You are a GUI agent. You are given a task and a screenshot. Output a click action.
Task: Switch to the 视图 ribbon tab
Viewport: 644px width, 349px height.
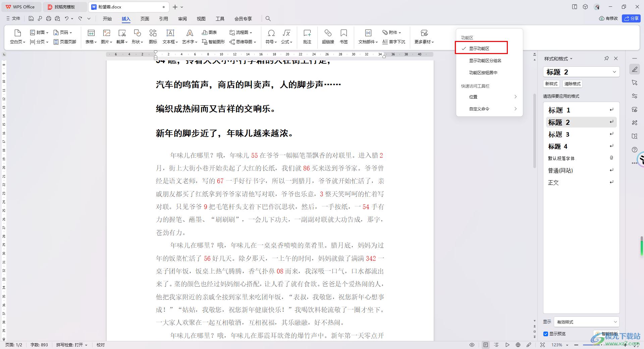tap(201, 18)
